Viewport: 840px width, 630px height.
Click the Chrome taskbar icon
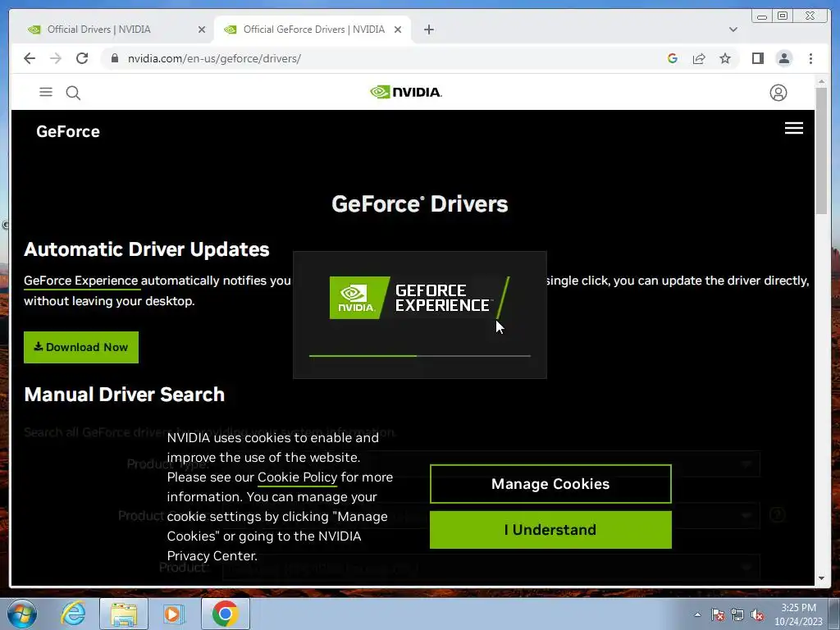tap(225, 614)
